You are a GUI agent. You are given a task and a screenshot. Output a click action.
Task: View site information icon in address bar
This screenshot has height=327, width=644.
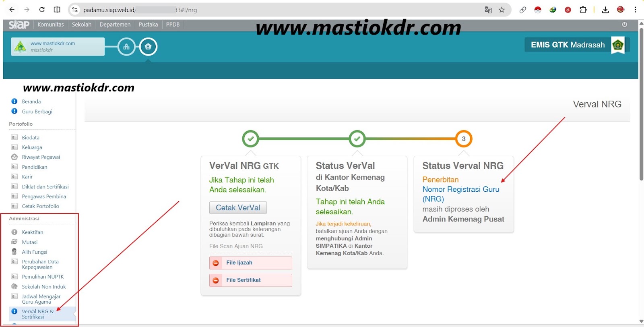[75, 10]
